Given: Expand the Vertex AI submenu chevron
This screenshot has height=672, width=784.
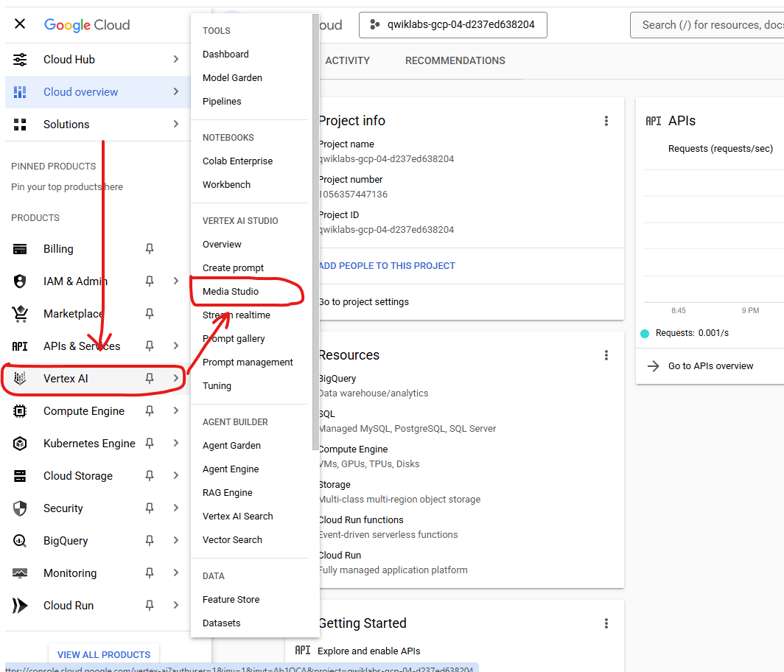Looking at the screenshot, I should tap(175, 378).
